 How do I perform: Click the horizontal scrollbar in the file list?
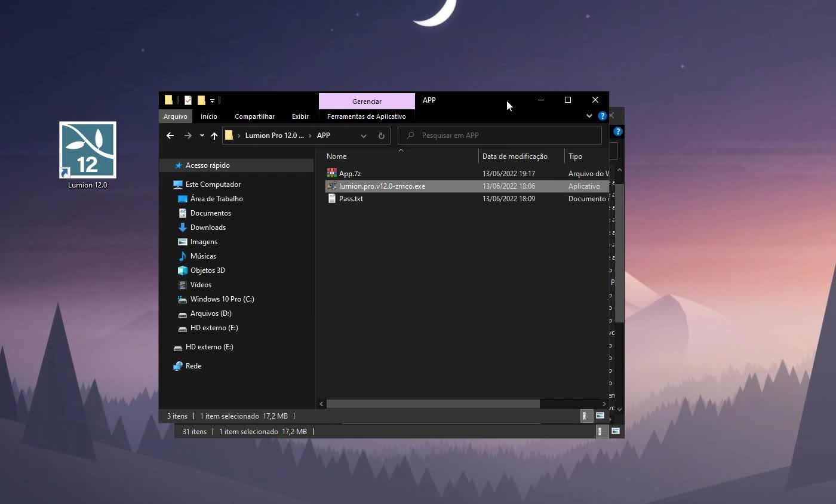tap(433, 404)
